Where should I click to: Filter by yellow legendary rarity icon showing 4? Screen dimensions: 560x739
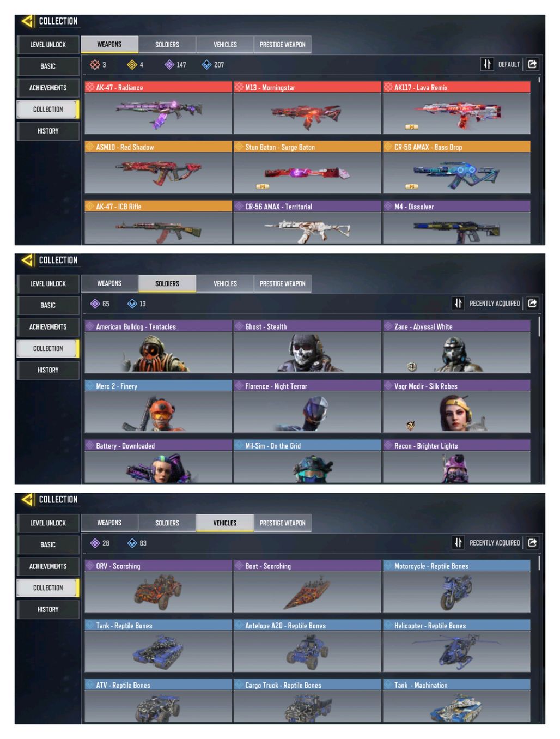click(135, 65)
